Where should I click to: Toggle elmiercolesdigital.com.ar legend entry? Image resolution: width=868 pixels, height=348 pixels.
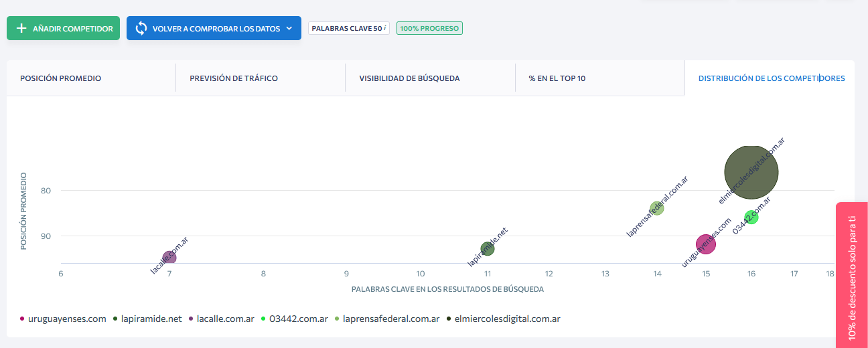click(507, 319)
